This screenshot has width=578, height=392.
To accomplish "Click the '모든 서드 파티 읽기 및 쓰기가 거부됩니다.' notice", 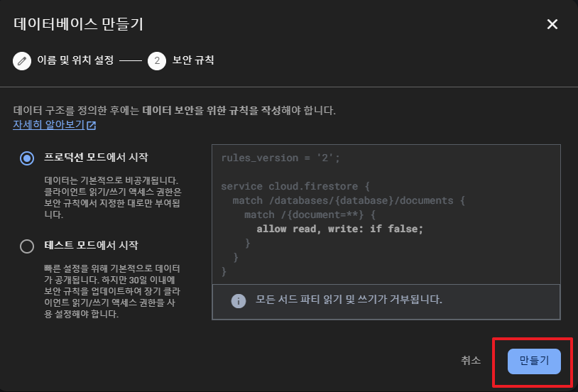I will coord(349,300).
